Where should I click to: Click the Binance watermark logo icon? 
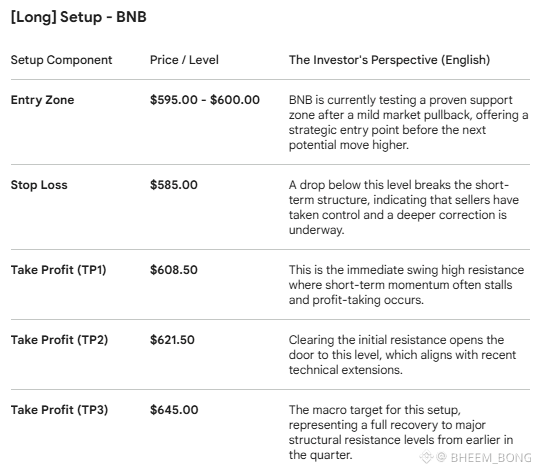(426, 457)
